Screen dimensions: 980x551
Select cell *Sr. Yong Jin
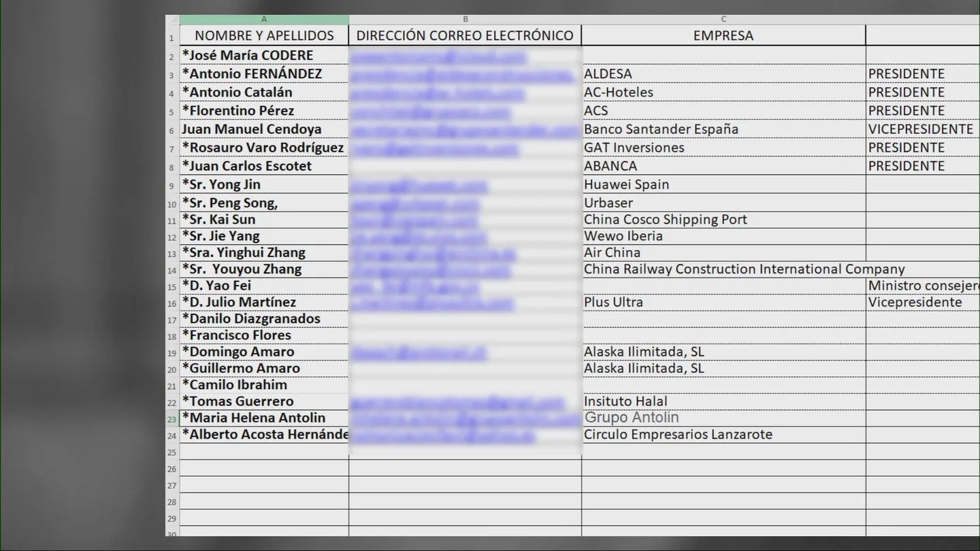[264, 184]
